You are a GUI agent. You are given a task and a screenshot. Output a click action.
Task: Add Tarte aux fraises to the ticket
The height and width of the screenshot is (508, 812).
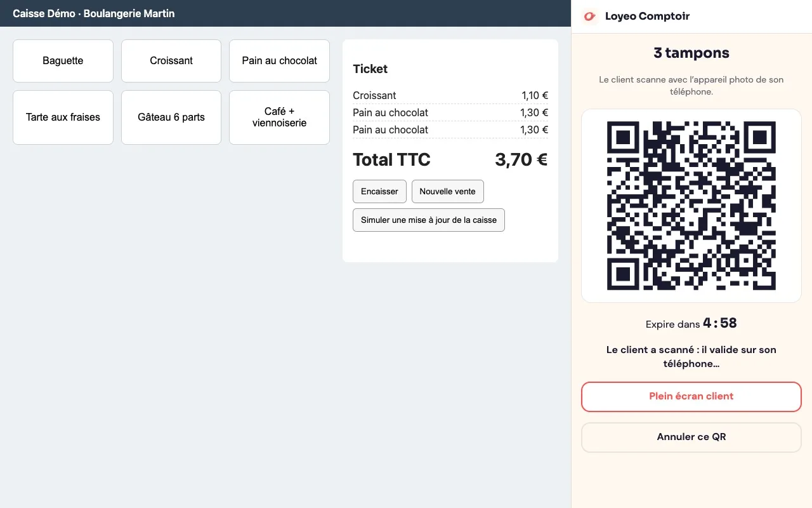point(63,117)
